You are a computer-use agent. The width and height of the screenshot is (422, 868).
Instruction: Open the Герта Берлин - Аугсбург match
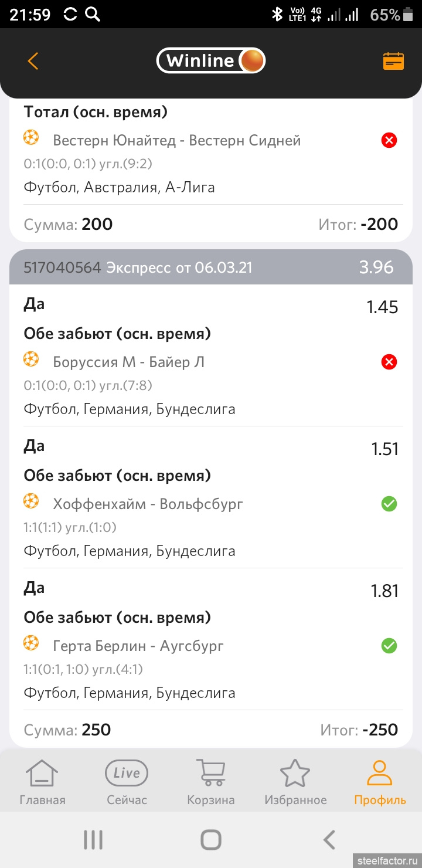(138, 646)
